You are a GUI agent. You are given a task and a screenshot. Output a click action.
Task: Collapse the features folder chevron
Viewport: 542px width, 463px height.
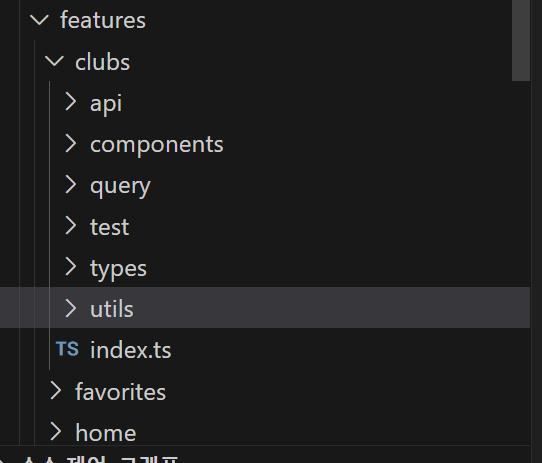coord(39,20)
